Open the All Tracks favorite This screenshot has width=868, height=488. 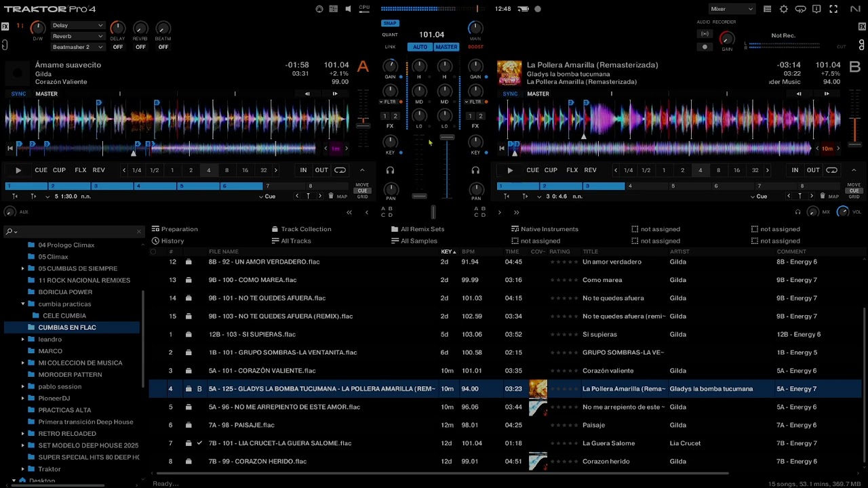click(292, 241)
